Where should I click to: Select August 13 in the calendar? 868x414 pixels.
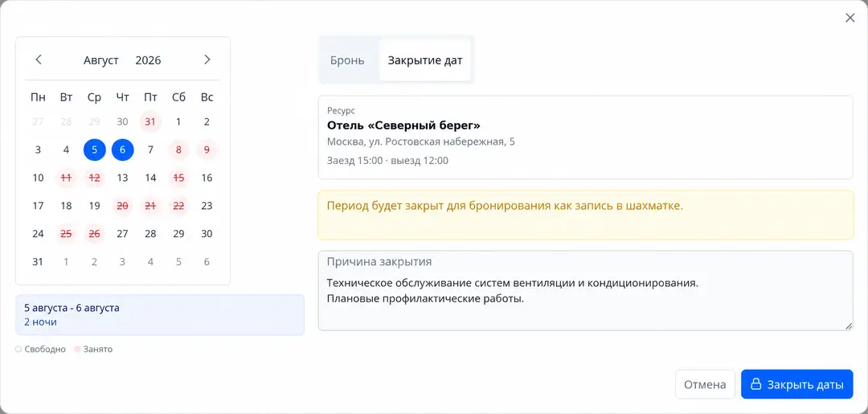(x=122, y=178)
